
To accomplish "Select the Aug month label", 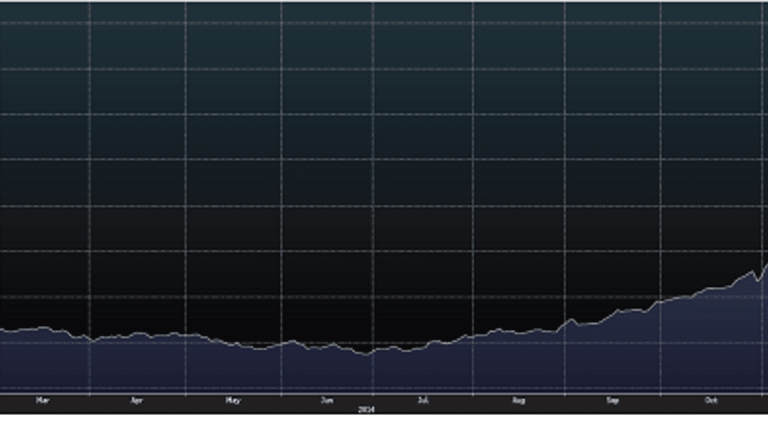I will pos(518,400).
